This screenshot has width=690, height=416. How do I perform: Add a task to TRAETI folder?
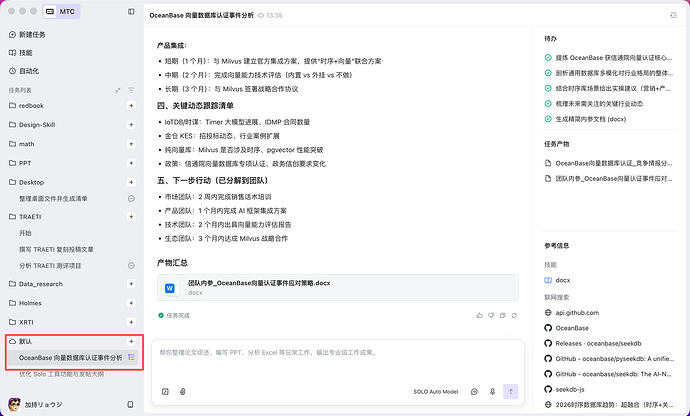[x=131, y=217]
